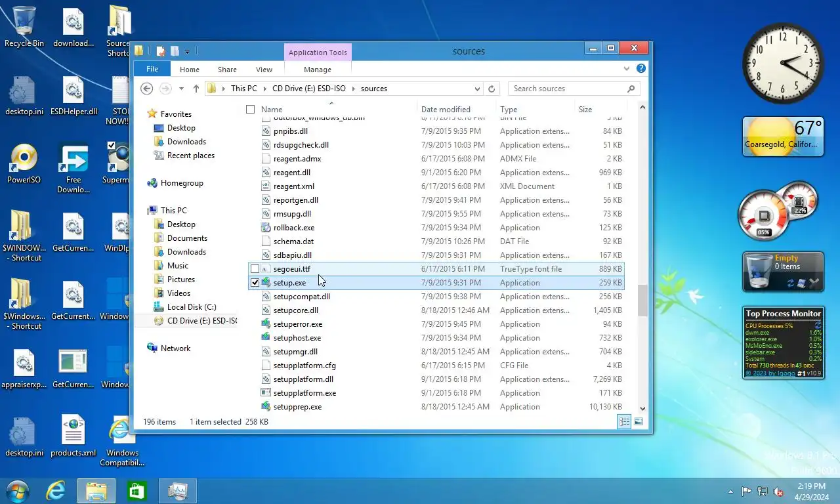Open the Home ribbon tab
This screenshot has width=840, height=504.
tap(190, 70)
